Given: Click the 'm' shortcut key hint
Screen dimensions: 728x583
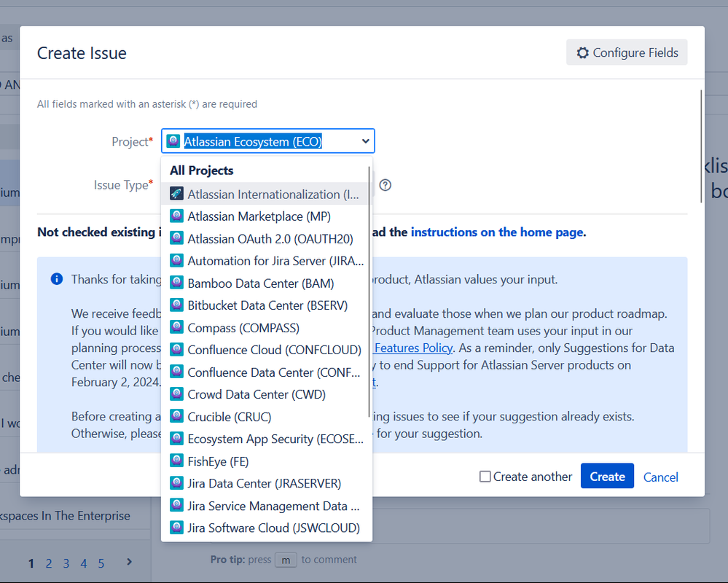Looking at the screenshot, I should [286, 560].
